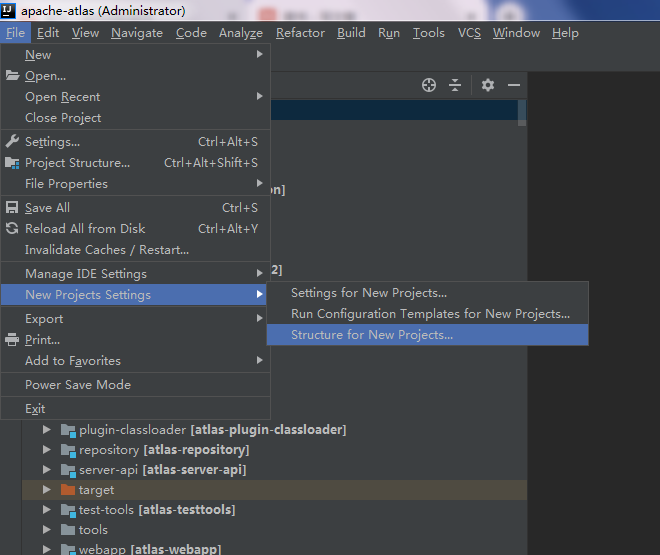
Task: Open the Export submenu
Action: tap(135, 319)
